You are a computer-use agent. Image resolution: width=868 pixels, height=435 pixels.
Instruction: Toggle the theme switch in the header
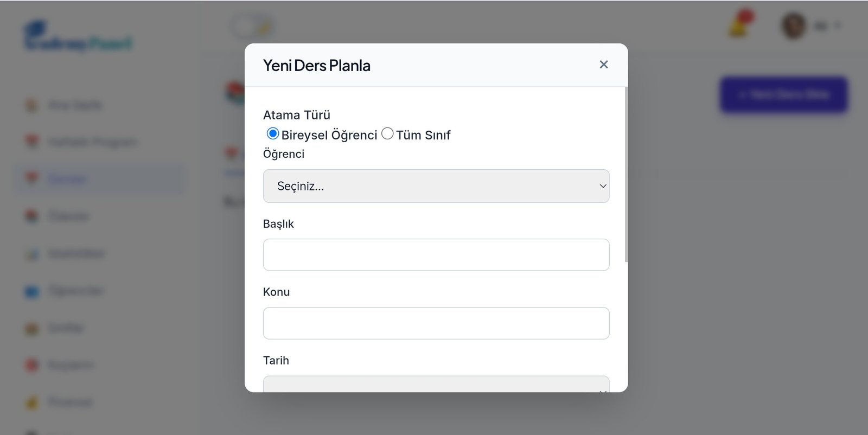point(252,26)
